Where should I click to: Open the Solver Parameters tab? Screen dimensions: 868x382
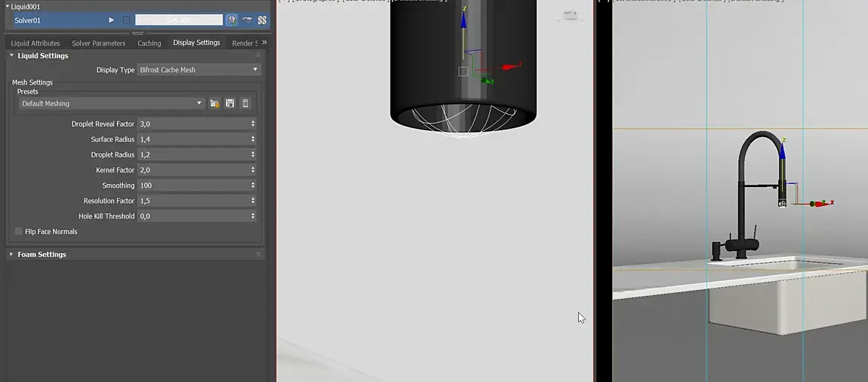[99, 43]
